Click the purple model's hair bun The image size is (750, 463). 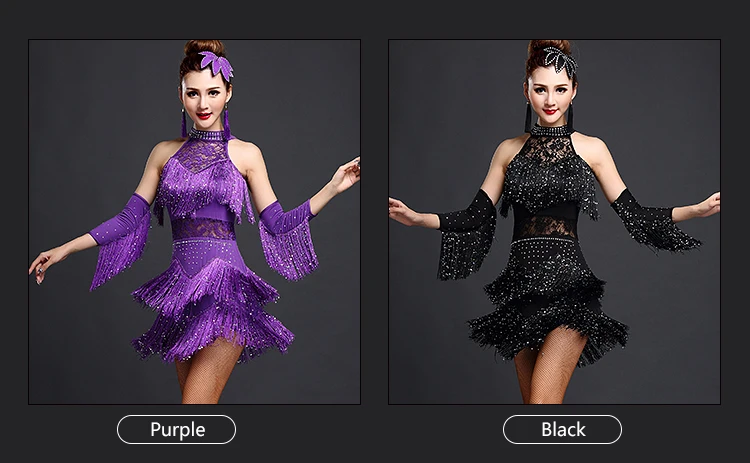(205, 49)
